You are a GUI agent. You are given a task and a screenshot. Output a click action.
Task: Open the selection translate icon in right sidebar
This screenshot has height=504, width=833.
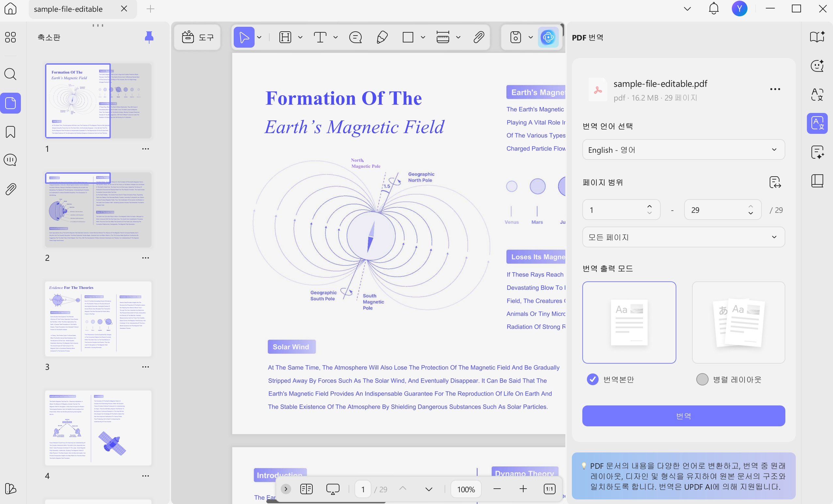click(817, 94)
